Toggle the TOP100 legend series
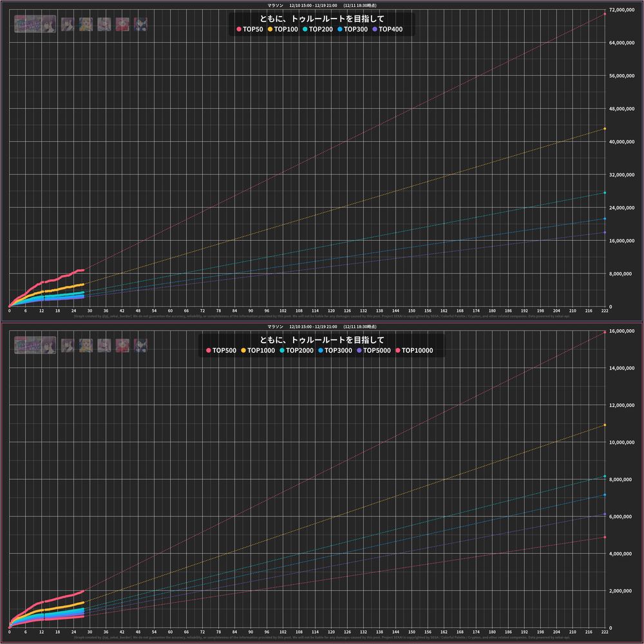 tap(283, 29)
